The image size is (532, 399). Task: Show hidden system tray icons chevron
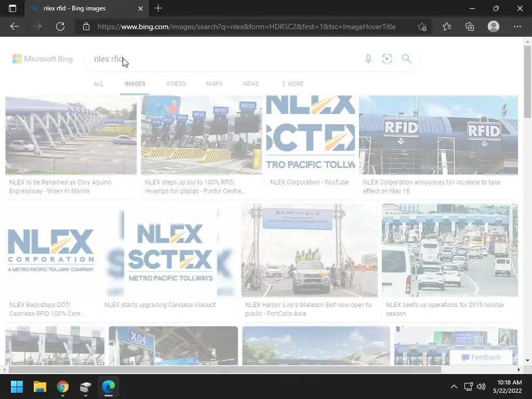click(x=454, y=387)
